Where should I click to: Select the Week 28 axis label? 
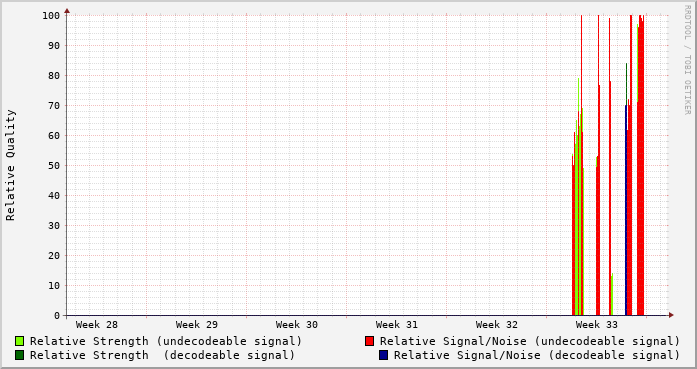tap(96, 325)
